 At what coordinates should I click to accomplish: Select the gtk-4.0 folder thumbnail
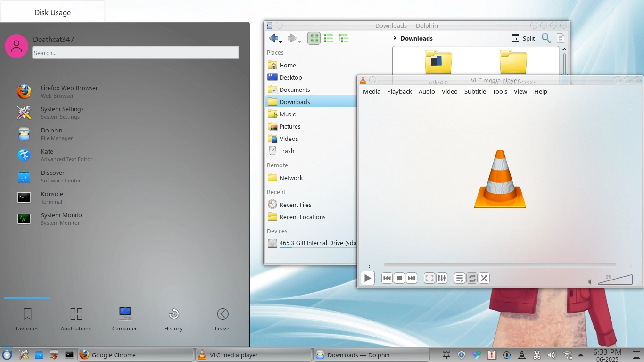tap(438, 62)
